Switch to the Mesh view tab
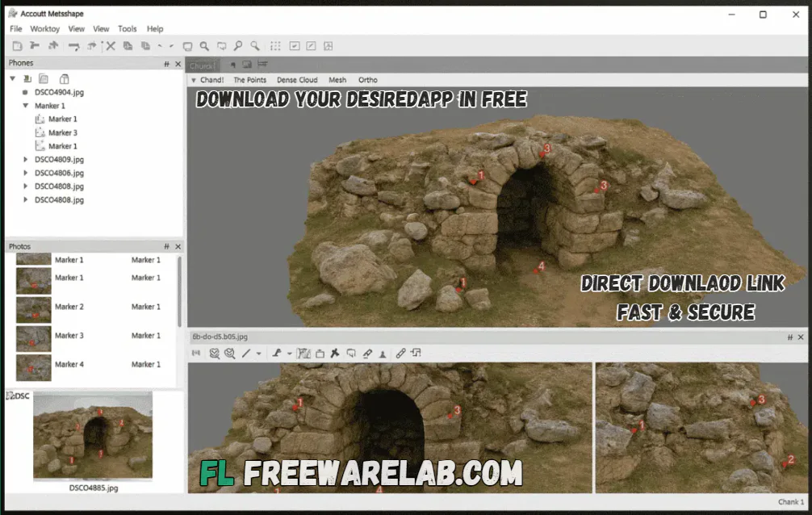The image size is (812, 515). click(337, 79)
